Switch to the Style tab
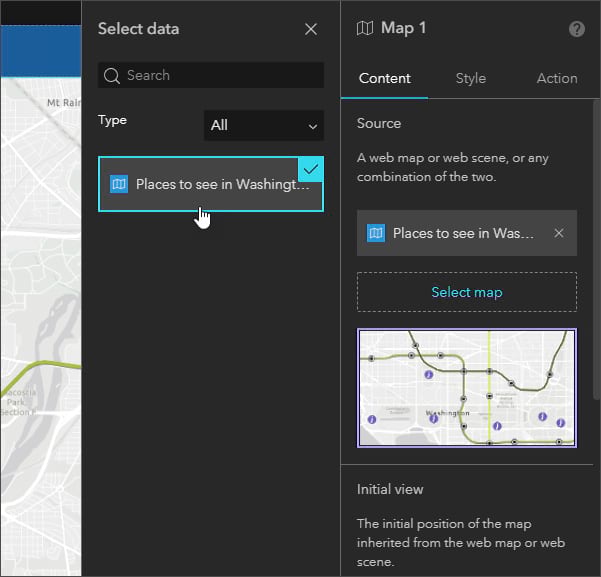The width and height of the screenshot is (601, 577). [x=470, y=78]
